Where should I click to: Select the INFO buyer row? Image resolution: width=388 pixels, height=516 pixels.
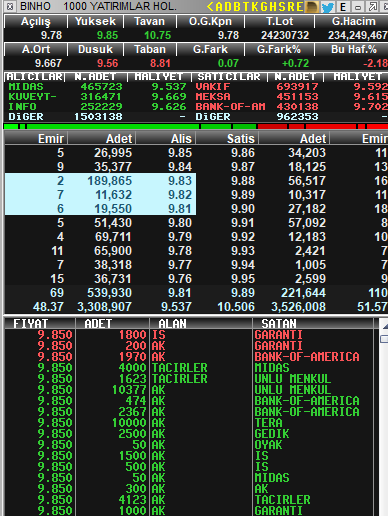click(x=97, y=107)
